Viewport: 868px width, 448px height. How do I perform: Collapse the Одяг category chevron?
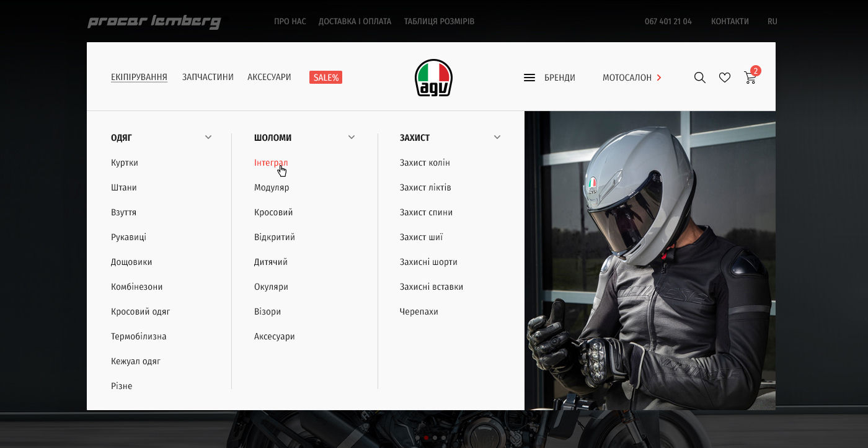(x=208, y=137)
